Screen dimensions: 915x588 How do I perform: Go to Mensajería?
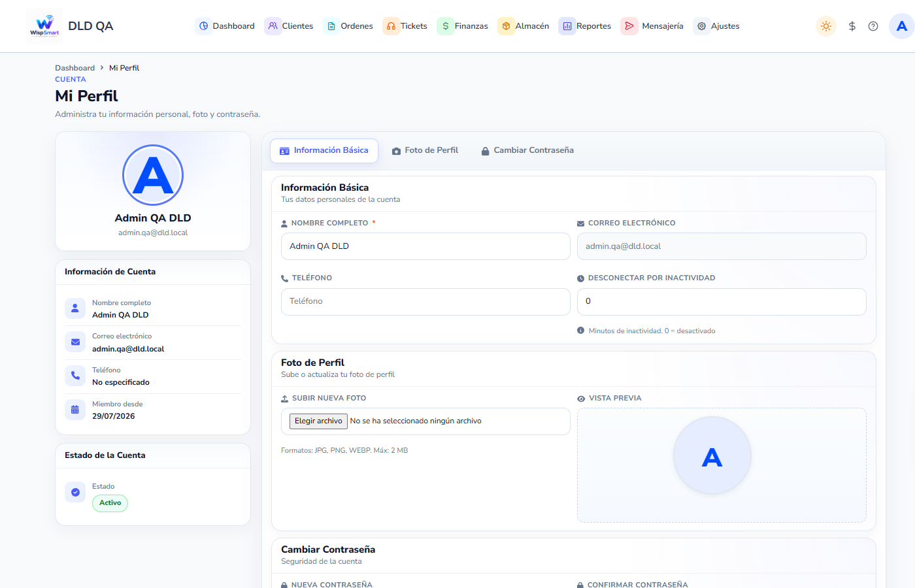pos(652,26)
